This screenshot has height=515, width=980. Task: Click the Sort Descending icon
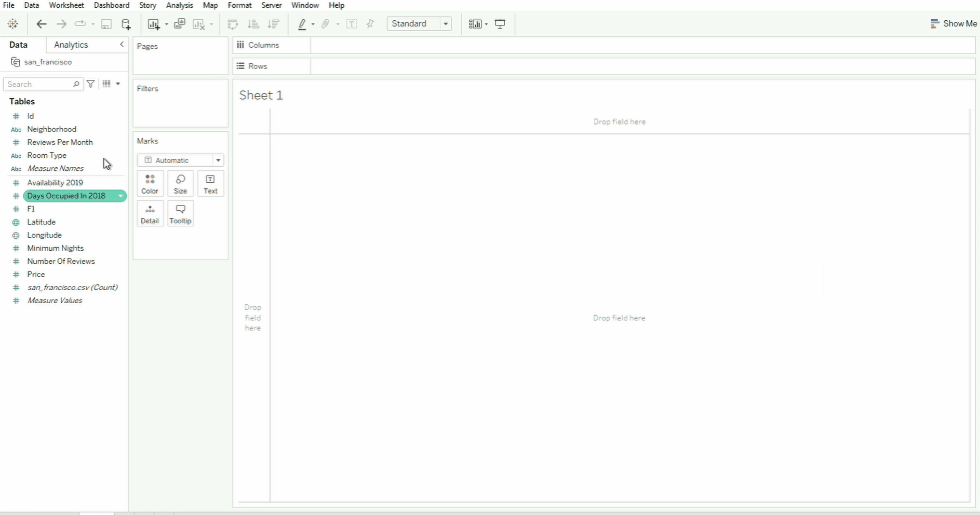point(274,24)
